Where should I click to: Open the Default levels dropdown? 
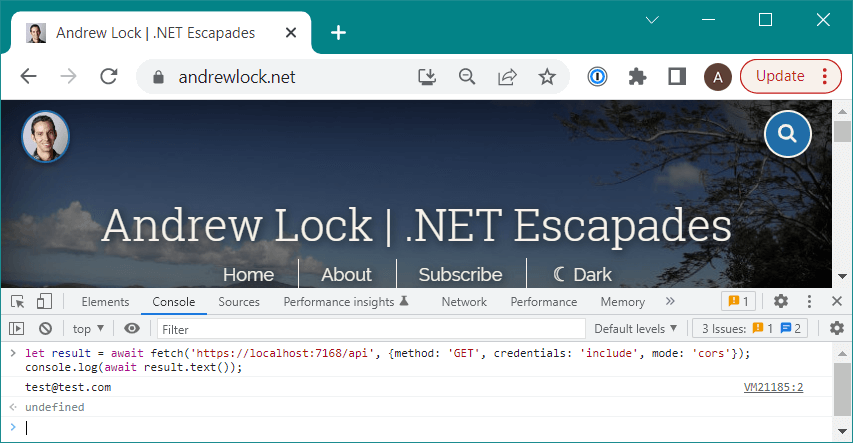pos(635,329)
